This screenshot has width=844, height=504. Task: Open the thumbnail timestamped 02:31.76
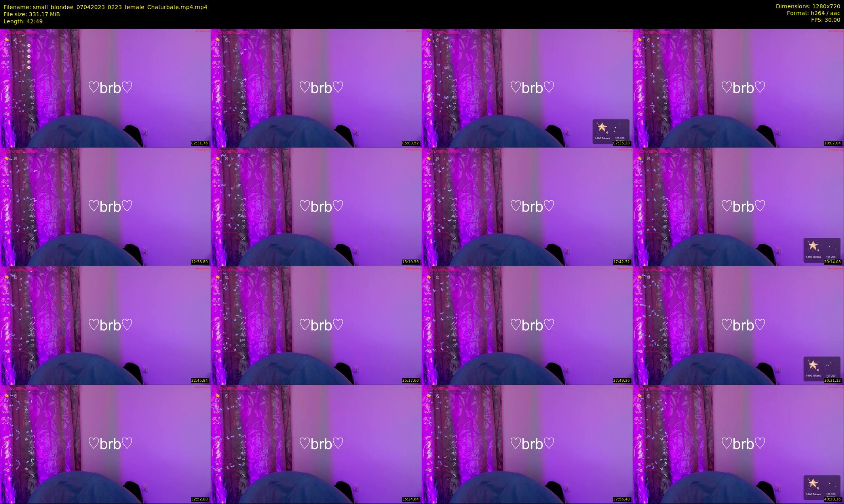105,88
